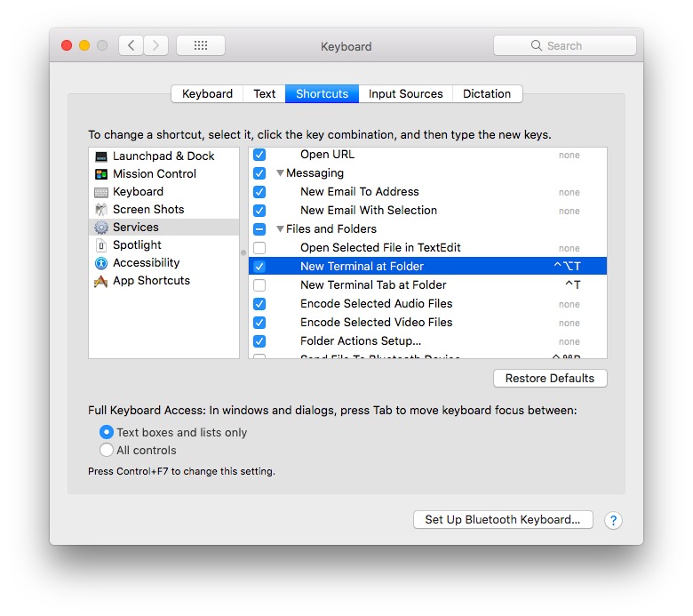Click the pane divider handle dot
Image resolution: width=693 pixels, height=616 pixels.
pos(243,253)
